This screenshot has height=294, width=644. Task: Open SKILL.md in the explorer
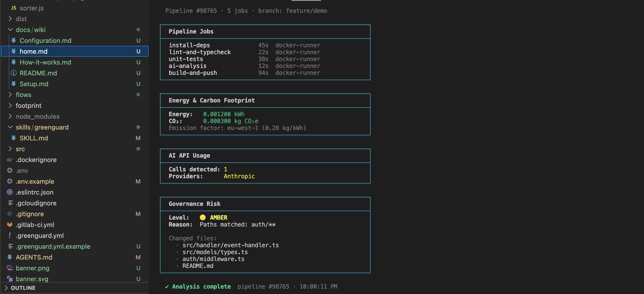coord(34,138)
